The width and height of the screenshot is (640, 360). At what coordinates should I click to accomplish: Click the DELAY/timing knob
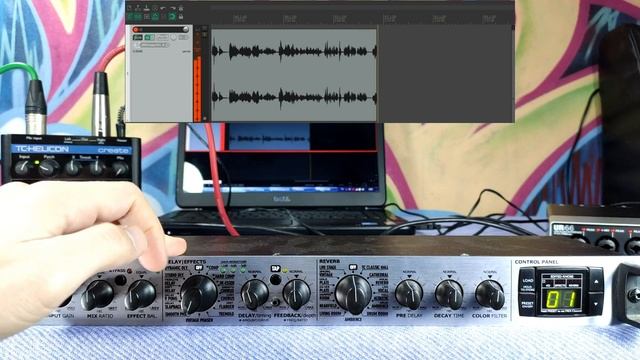coord(254,294)
